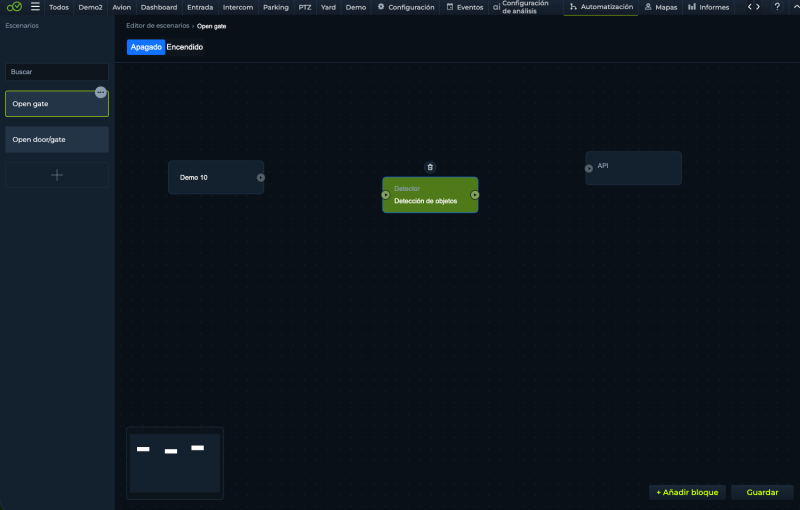Open the hamburger menu icon
The height and width of the screenshot is (510, 800).
pos(35,7)
